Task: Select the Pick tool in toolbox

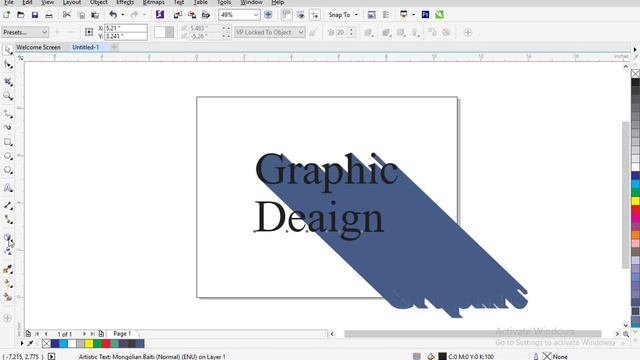Action: coord(7,50)
